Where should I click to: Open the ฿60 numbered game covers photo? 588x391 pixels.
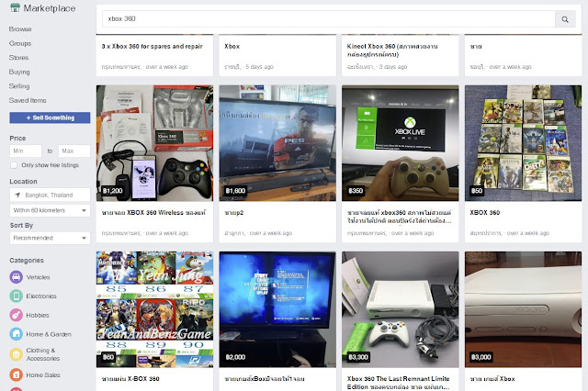(x=154, y=309)
